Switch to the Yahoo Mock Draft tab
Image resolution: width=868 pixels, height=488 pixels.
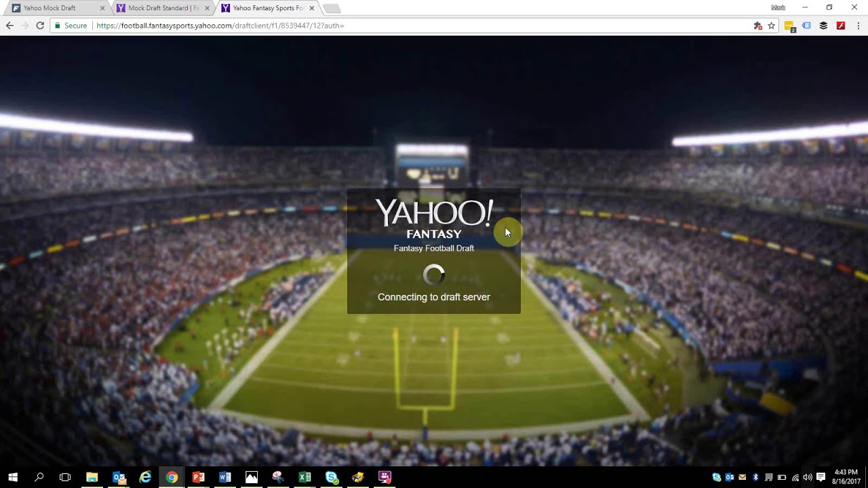coord(58,8)
